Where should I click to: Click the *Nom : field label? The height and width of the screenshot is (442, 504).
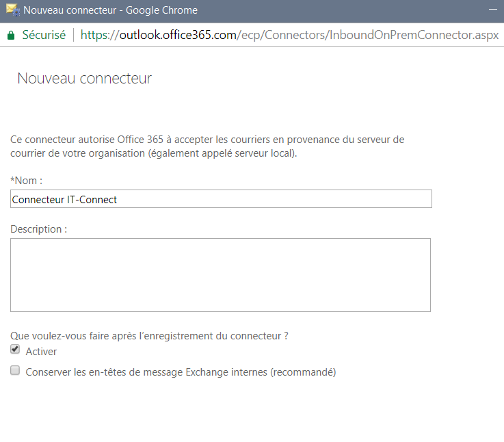pos(27,181)
